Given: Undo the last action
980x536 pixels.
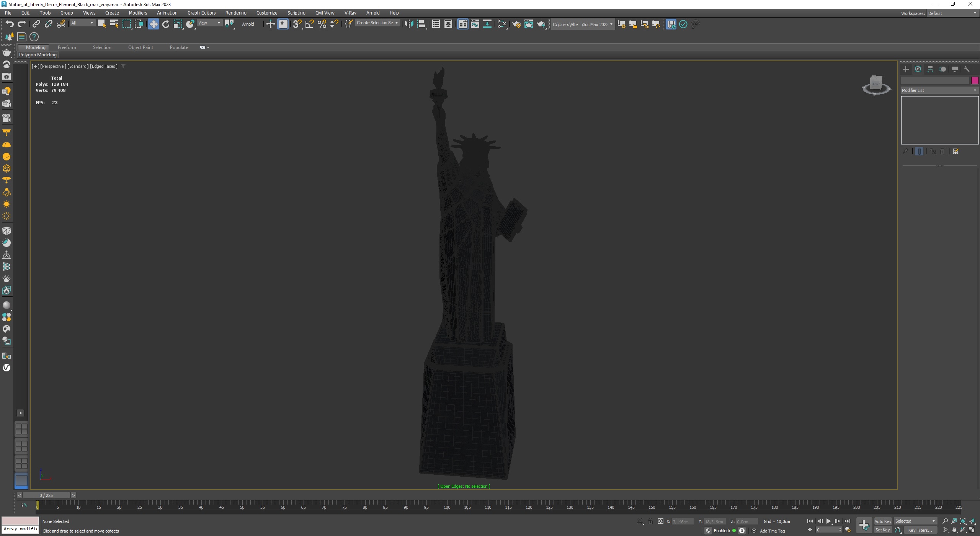Looking at the screenshot, I should point(10,24).
